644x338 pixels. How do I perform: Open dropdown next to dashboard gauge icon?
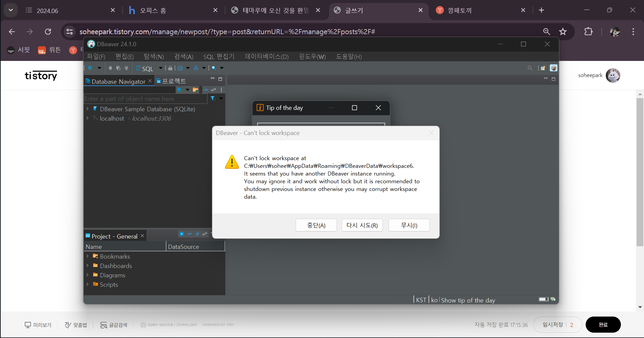(x=188, y=68)
